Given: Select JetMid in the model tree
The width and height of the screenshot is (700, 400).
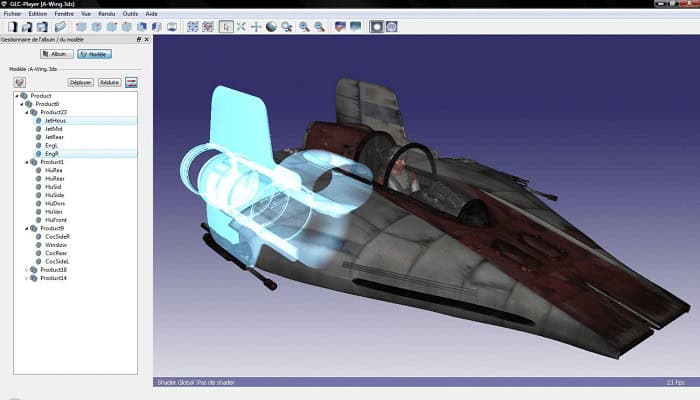Looking at the screenshot, I should [x=54, y=129].
